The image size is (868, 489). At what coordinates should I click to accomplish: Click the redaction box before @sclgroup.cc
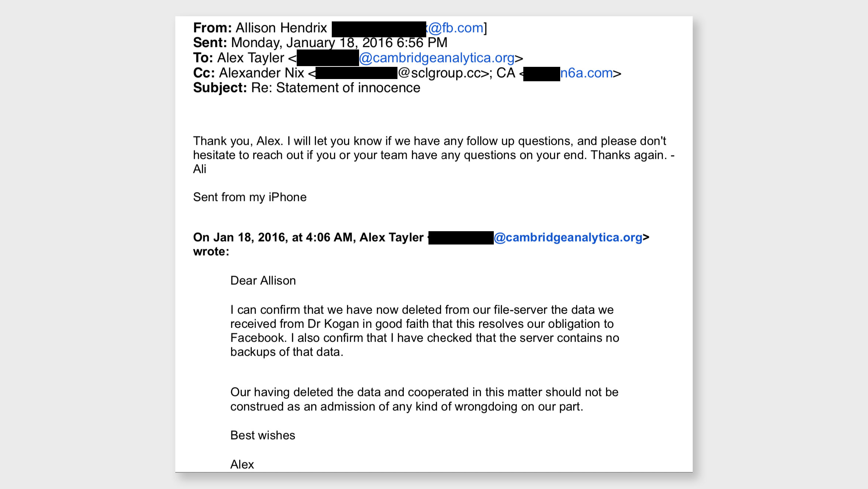click(356, 73)
